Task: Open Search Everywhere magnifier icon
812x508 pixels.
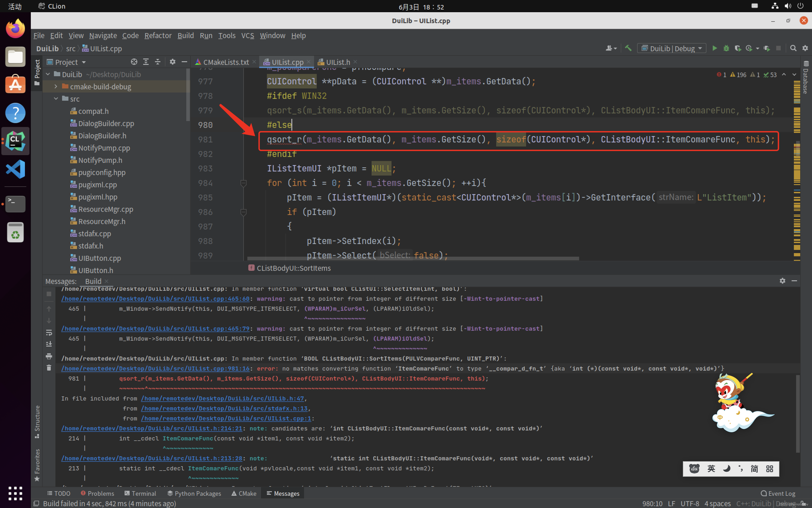Action: pyautogui.click(x=793, y=48)
